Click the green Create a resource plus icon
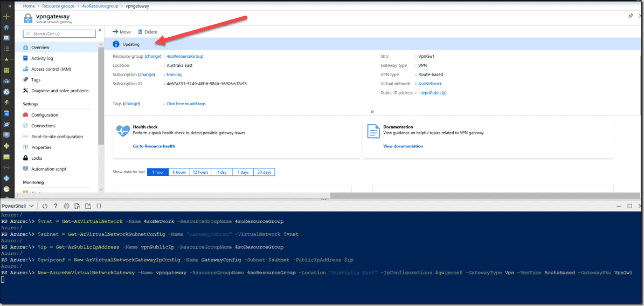The height and width of the screenshot is (306, 644). tap(6, 16)
